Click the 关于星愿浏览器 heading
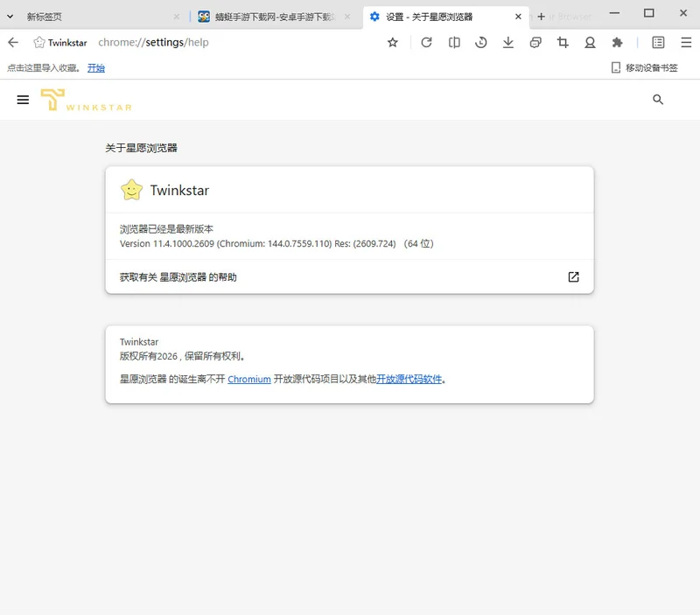The height and width of the screenshot is (615, 700). [141, 148]
